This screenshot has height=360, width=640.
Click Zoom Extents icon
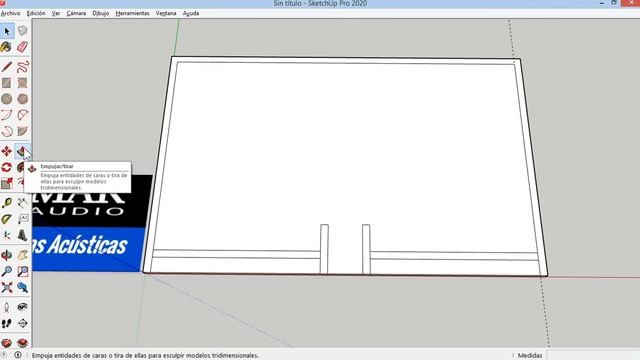click(x=7, y=288)
